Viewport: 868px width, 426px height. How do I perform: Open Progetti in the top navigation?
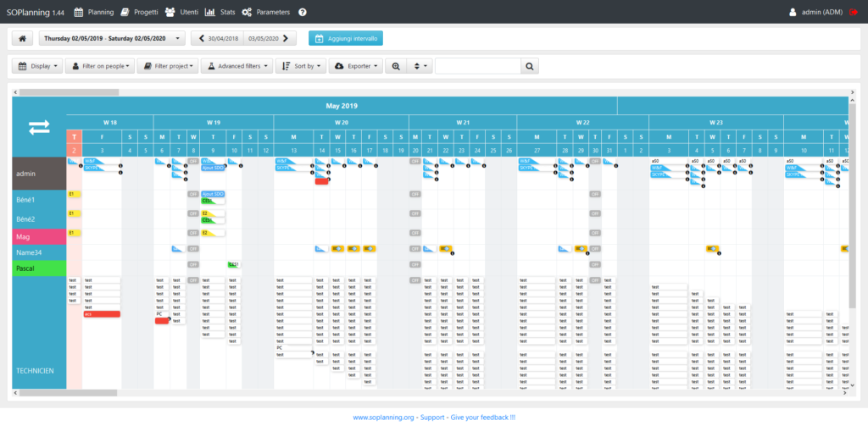140,12
